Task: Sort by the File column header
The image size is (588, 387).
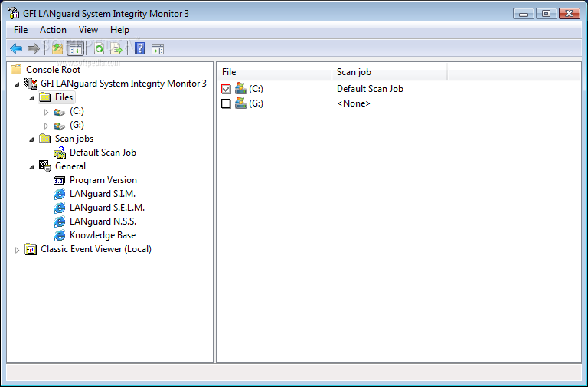Action: coord(275,72)
